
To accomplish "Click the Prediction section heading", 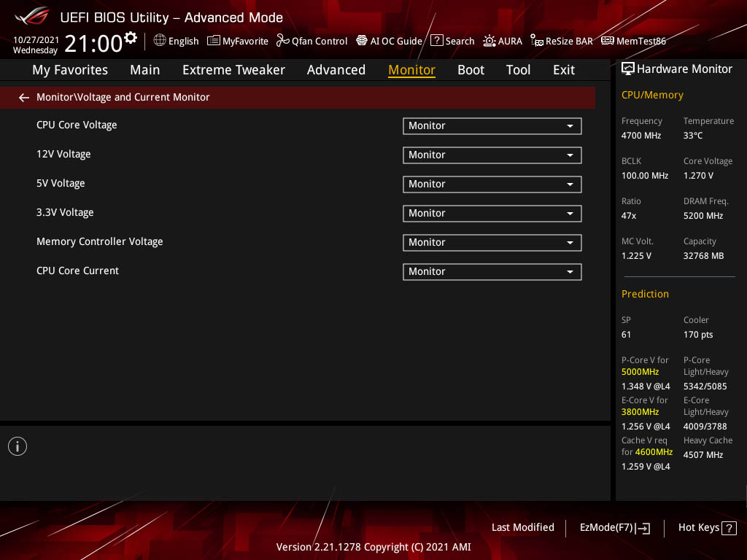I will pos(645,294).
